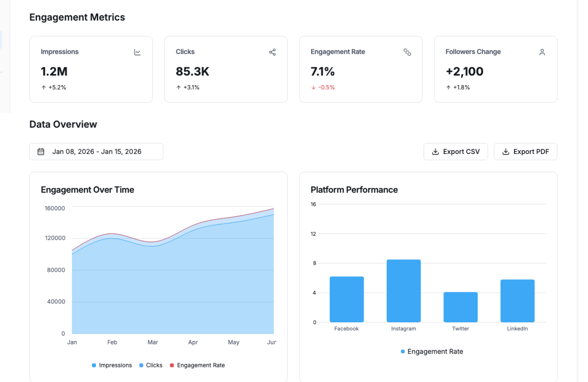588x382 pixels.
Task: Click the red down arrow beside -0.5%
Action: pos(313,88)
